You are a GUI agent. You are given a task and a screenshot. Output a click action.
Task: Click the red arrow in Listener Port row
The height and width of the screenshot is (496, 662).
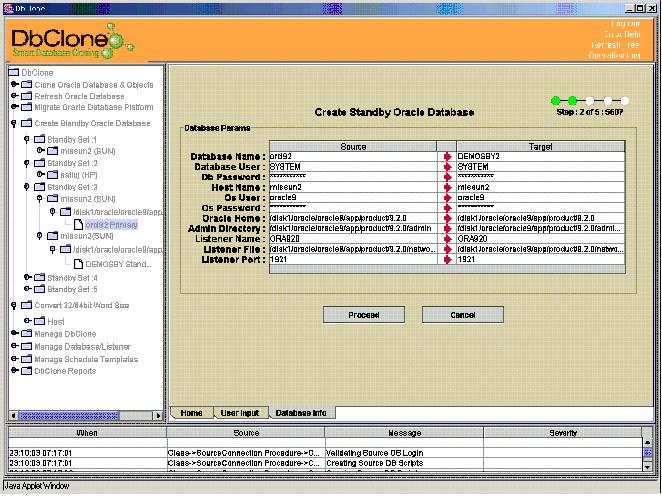pyautogui.click(x=448, y=260)
